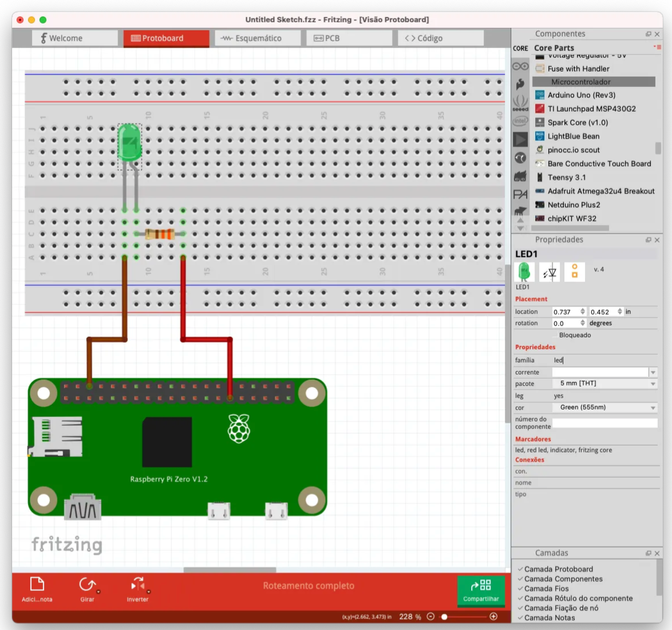Switch to the Protoboard tab
This screenshot has width=672, height=630.
[x=167, y=38]
